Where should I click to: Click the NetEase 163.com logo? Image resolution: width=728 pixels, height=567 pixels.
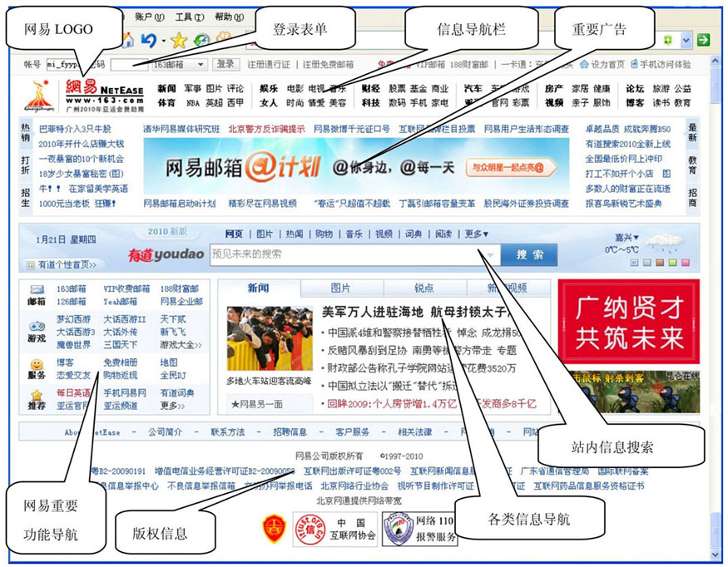105,95
